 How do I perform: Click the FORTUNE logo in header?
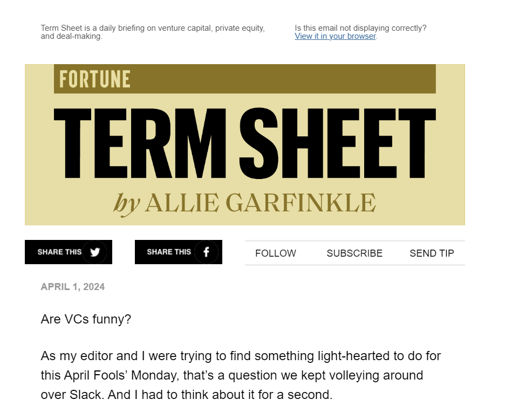tap(95, 79)
